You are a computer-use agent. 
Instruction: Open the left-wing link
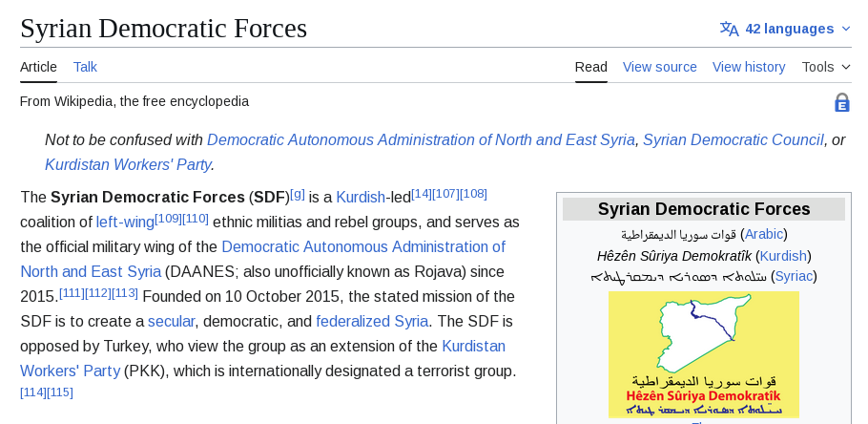125,222
